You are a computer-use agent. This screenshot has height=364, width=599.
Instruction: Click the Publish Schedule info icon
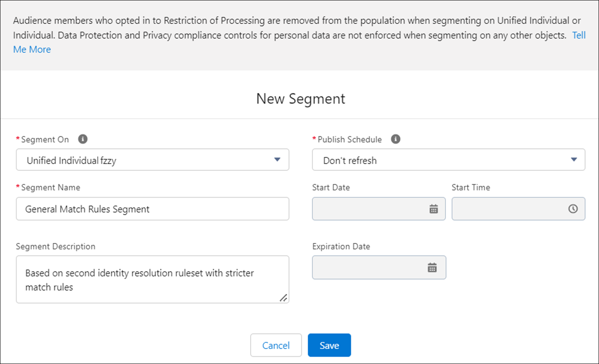click(396, 139)
